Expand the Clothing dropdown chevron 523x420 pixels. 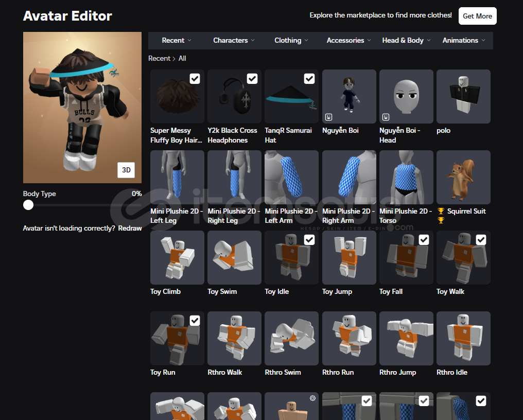pos(306,40)
